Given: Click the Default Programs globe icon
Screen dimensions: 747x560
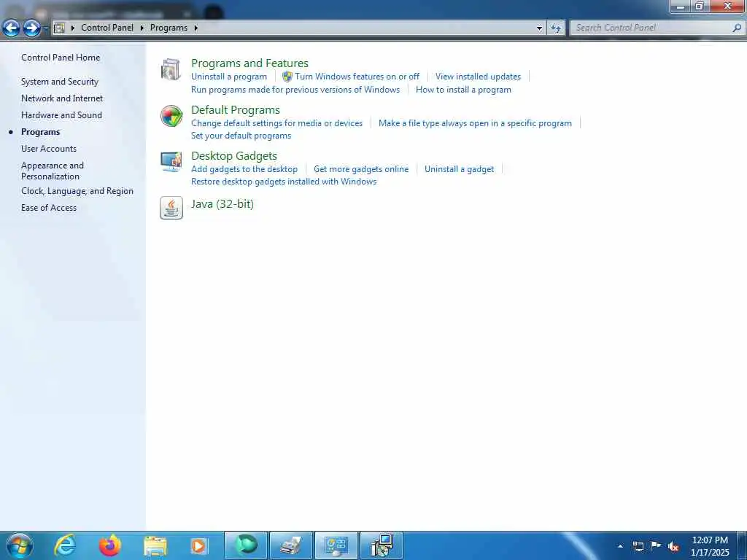Looking at the screenshot, I should 171,116.
